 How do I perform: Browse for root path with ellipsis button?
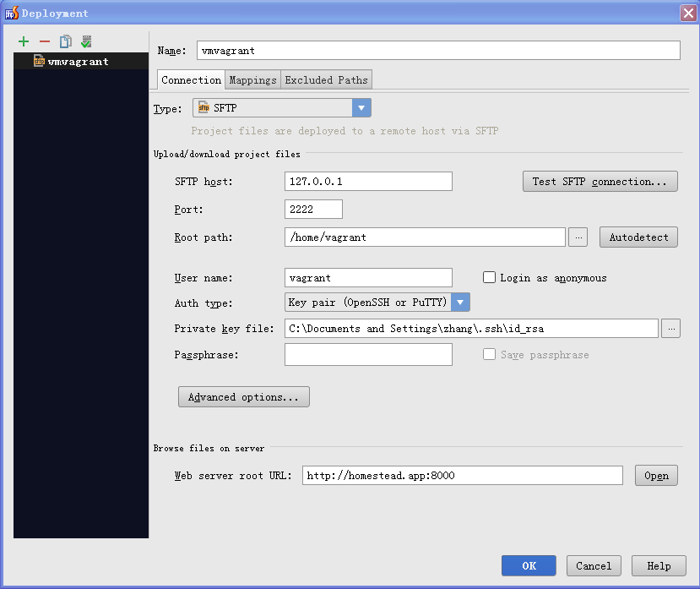pyautogui.click(x=578, y=237)
